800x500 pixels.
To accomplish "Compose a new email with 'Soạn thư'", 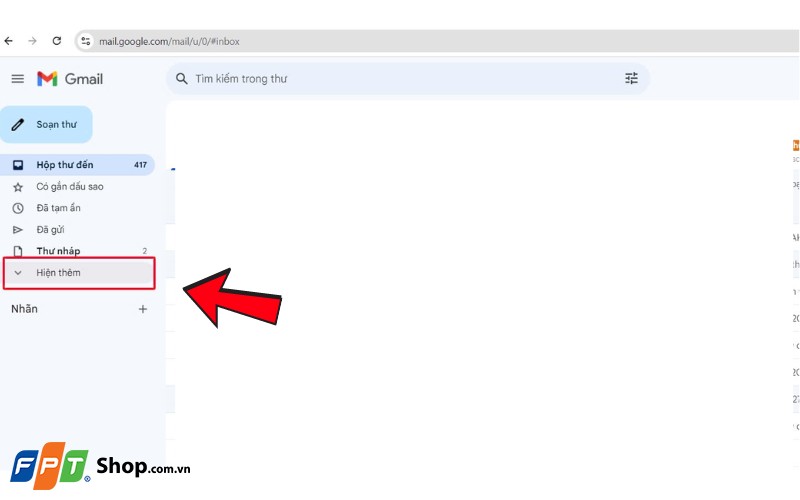I will [46, 124].
